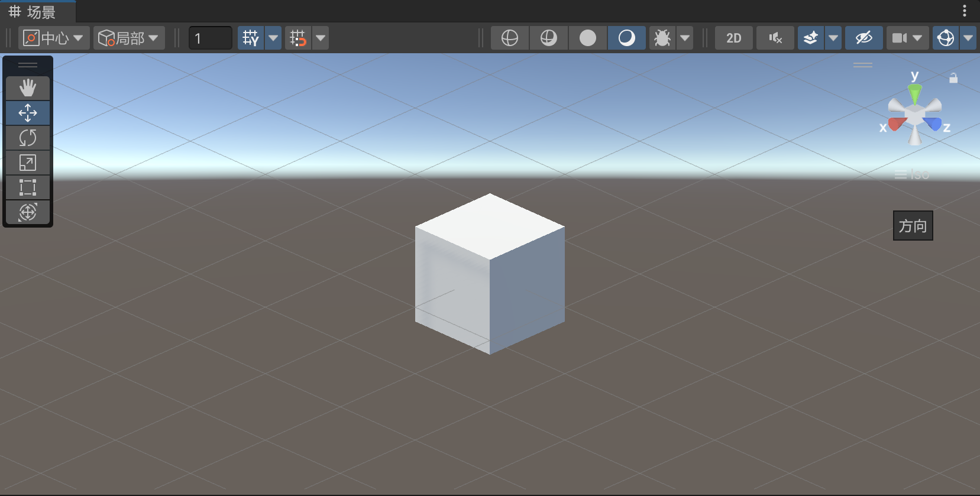Toggle the orientation gizmo lock icon
Screen dimensions: 980x496
coord(953,78)
